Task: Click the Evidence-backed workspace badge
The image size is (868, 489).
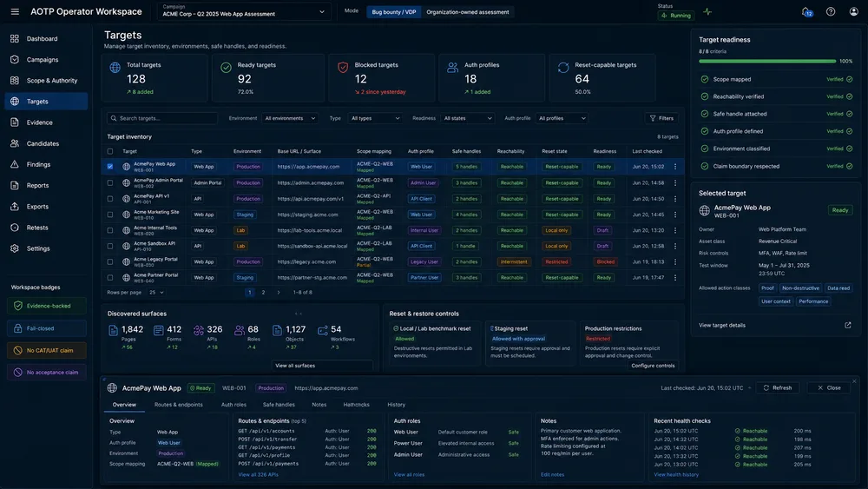Action: 47,306
